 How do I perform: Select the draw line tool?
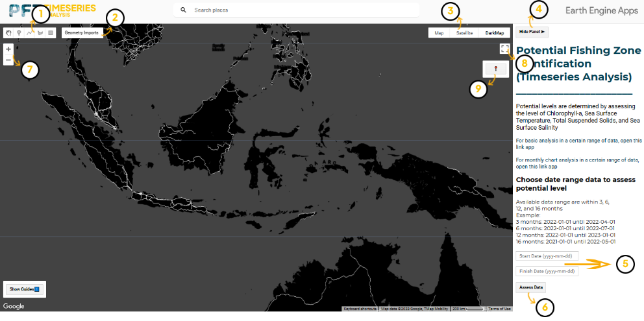29,32
